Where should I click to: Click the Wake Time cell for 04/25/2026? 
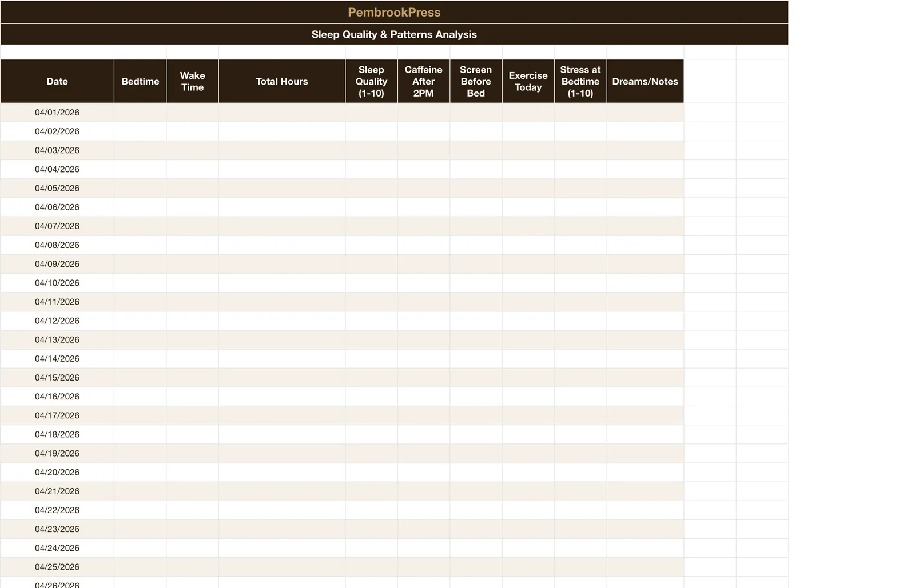(193, 567)
